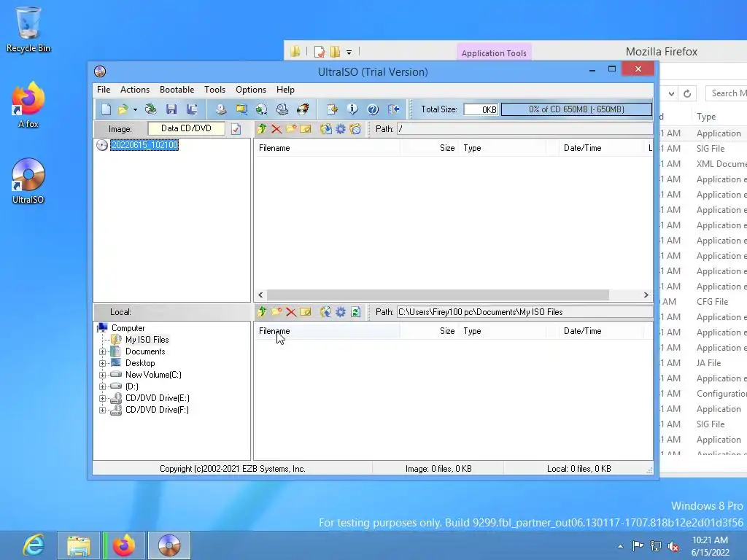This screenshot has width=747, height=560.
Task: Click red Delete X in Image toolbar
Action: [x=276, y=129]
